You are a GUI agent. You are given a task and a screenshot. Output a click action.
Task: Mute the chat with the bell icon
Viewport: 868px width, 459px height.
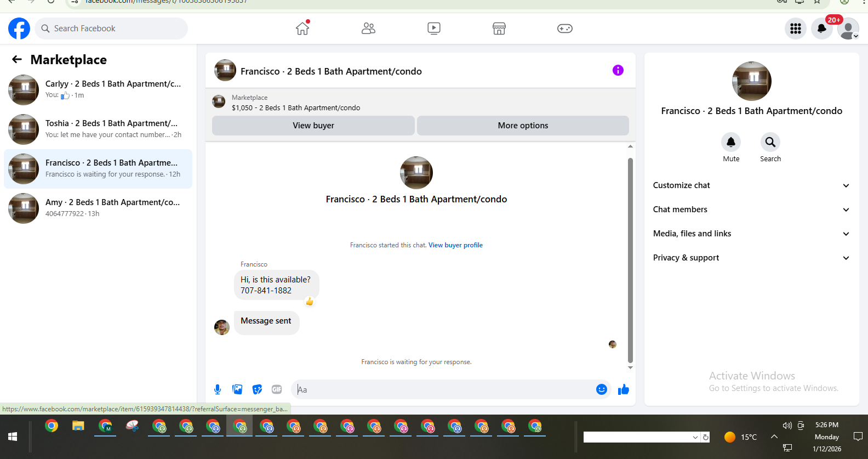coord(731,142)
